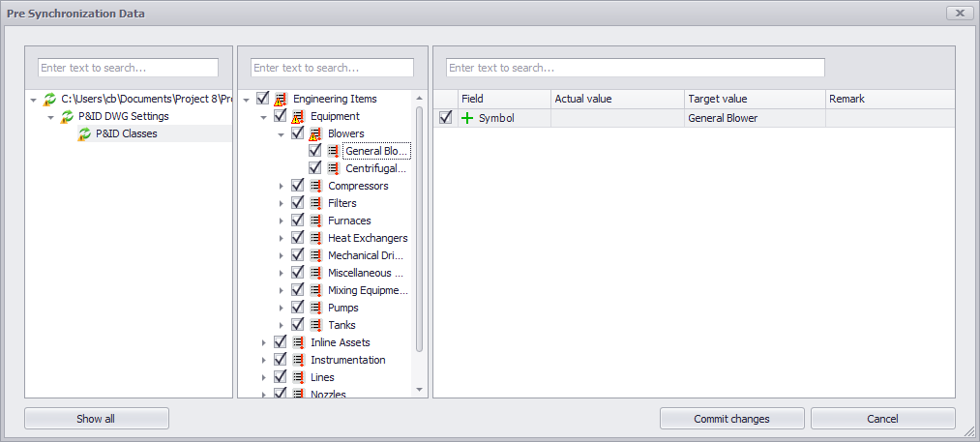Focus the field table search box
Image resolution: width=980 pixels, height=442 pixels.
click(x=635, y=68)
